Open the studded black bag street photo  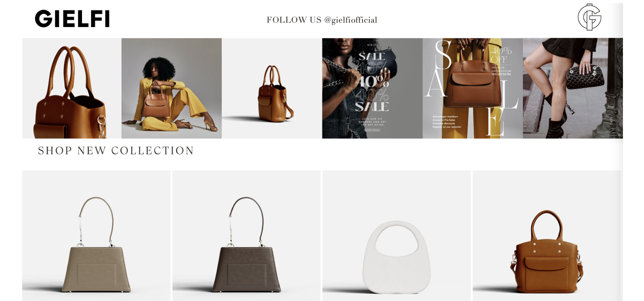(573, 88)
